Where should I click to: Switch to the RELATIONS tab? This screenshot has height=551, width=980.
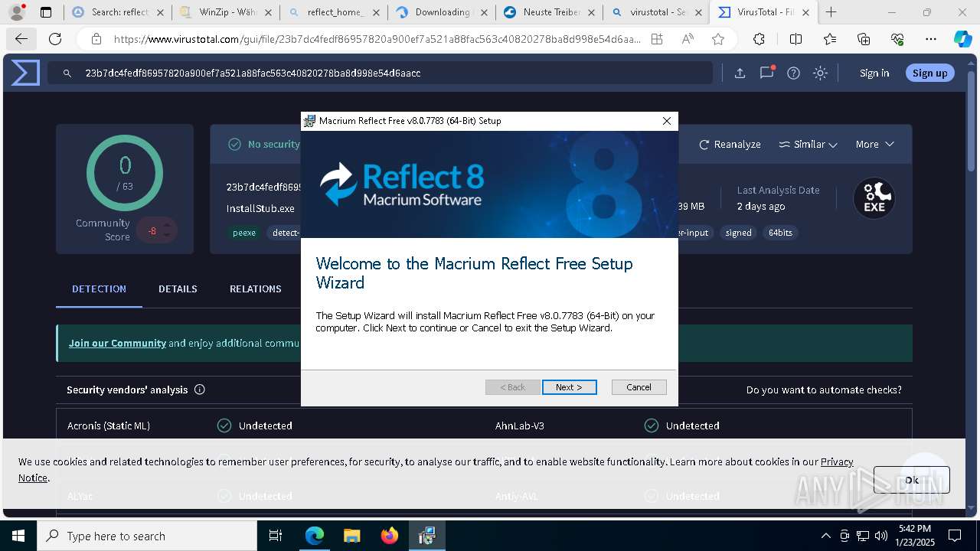(x=255, y=289)
